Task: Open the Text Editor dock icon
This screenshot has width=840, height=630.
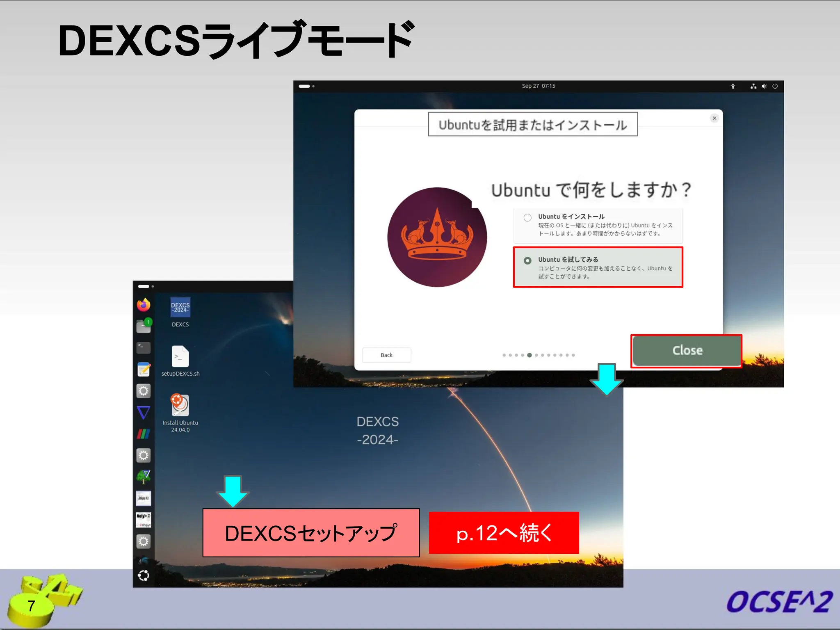Action: 144,369
